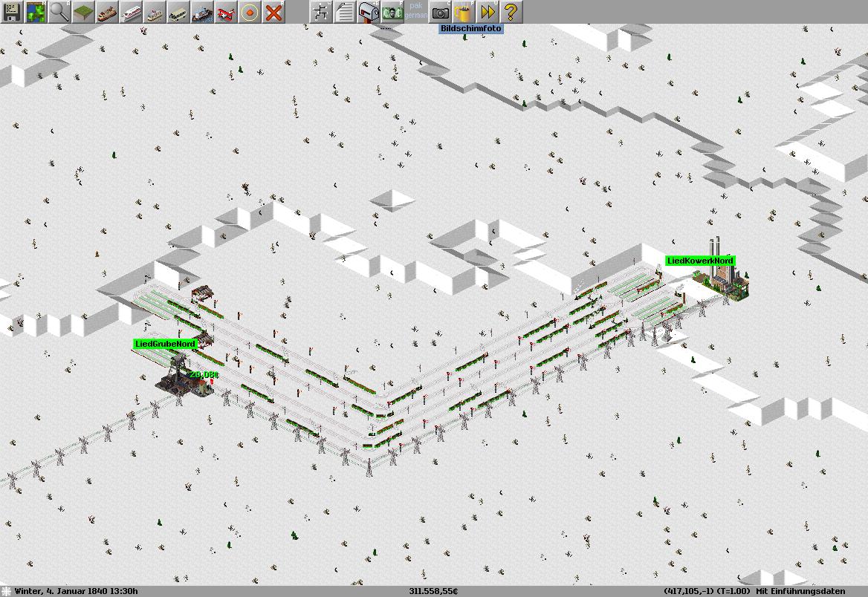The image size is (868, 597).
Task: Open help with the question mark
Action: (x=511, y=12)
